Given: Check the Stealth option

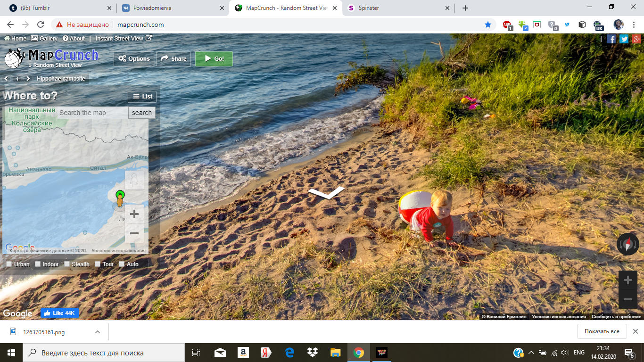Looking at the screenshot, I should 67,264.
